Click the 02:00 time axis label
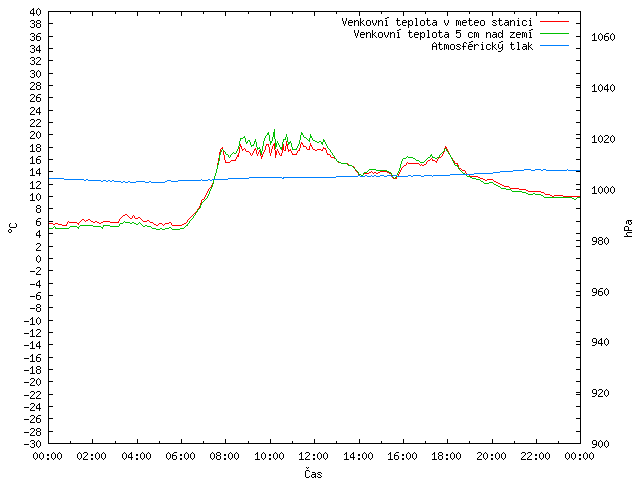This screenshot has width=640, height=480. click(x=92, y=456)
